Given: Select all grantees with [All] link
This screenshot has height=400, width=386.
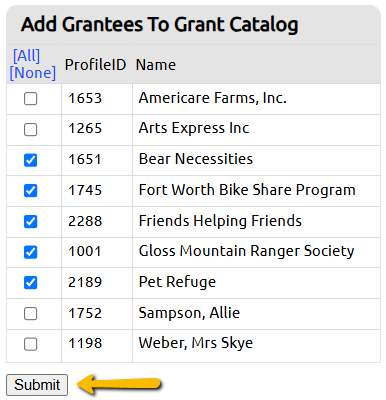Looking at the screenshot, I should tap(26, 55).
